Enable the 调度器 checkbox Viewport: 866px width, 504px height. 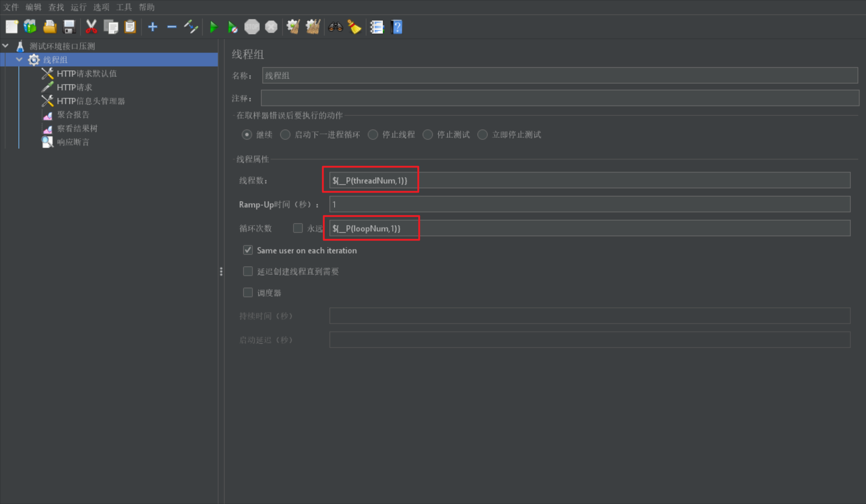click(247, 292)
